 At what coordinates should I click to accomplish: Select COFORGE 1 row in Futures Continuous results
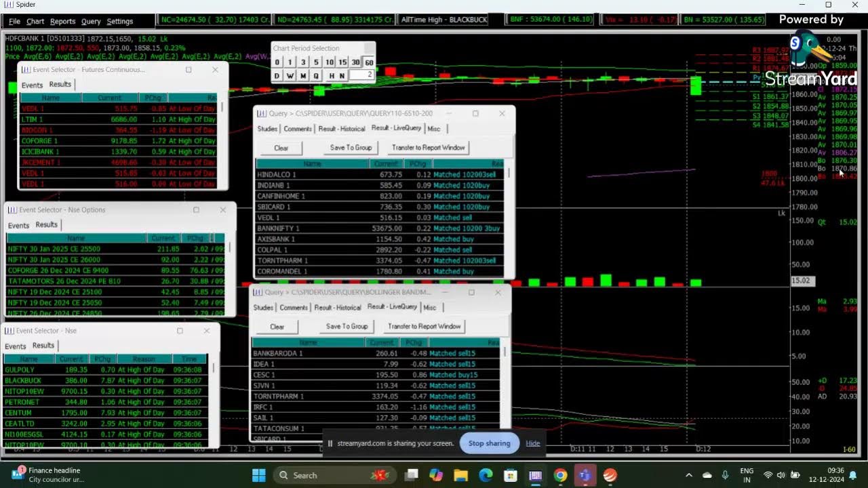click(x=119, y=141)
